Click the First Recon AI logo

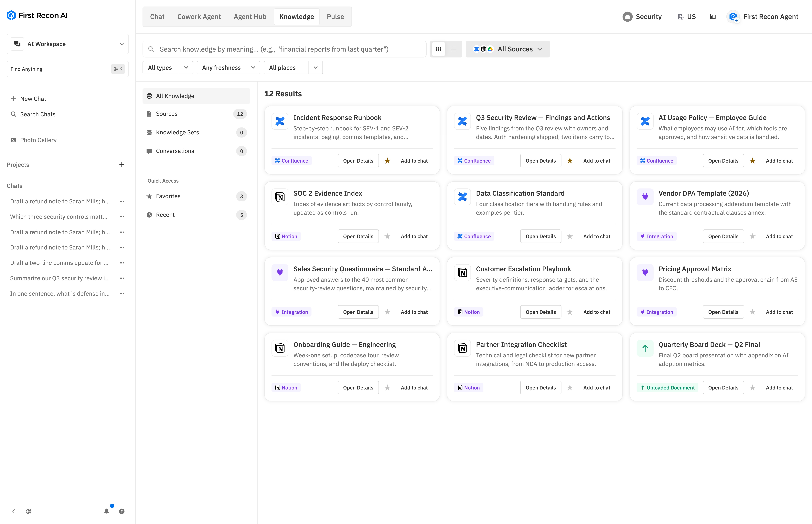tap(37, 15)
